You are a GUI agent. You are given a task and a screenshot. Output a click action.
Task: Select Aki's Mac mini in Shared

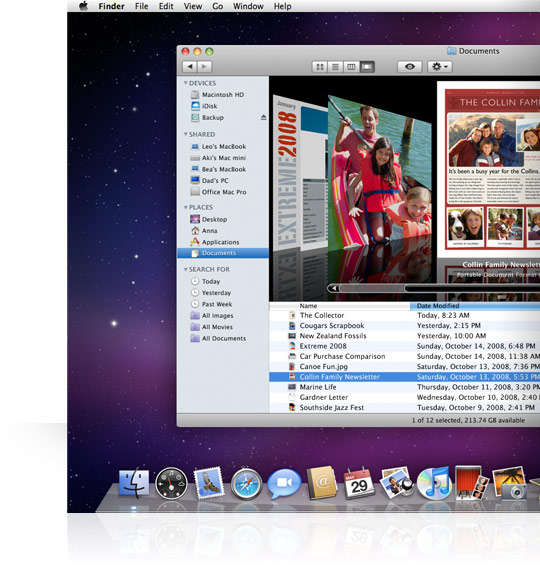click(223, 158)
